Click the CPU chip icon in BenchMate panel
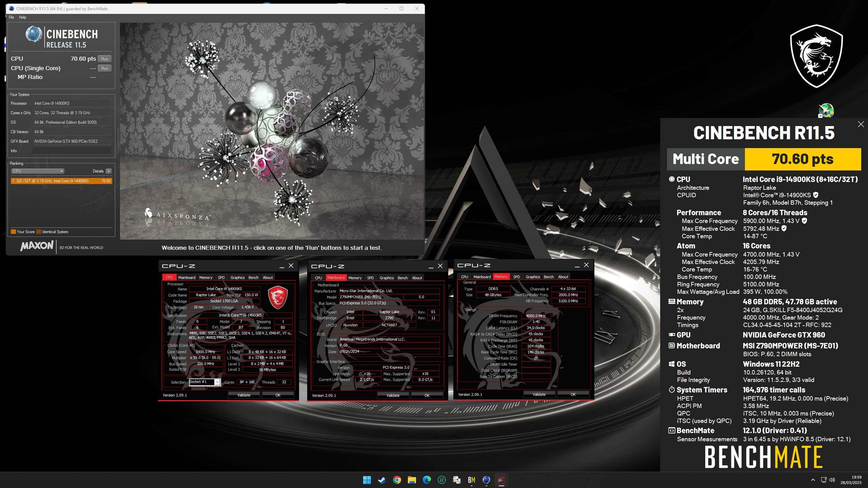Image resolution: width=868 pixels, height=488 pixels. click(672, 179)
